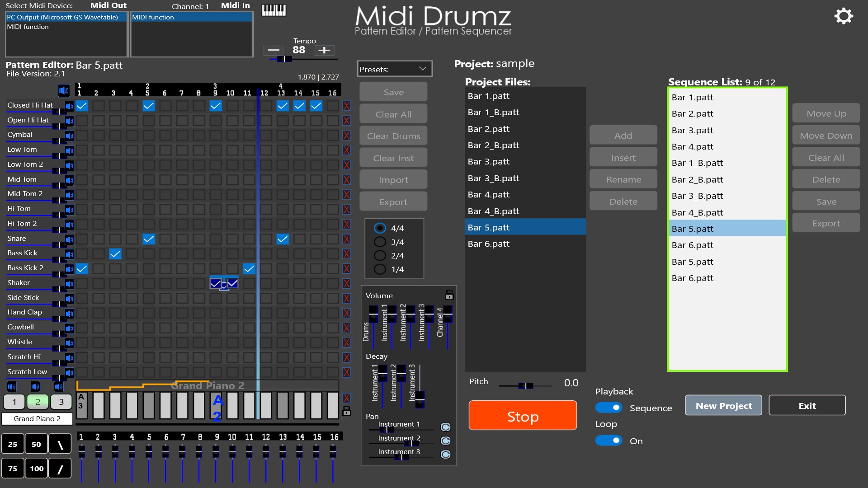Image resolution: width=868 pixels, height=488 pixels.
Task: Click the pattern Save button
Action: click(393, 92)
